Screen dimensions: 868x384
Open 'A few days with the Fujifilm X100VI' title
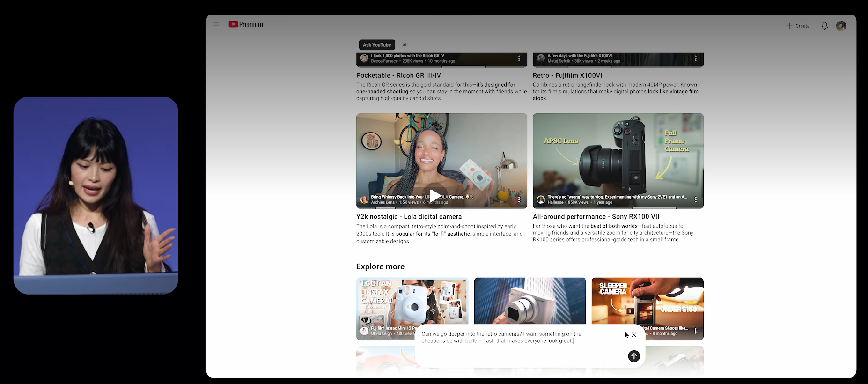click(580, 56)
